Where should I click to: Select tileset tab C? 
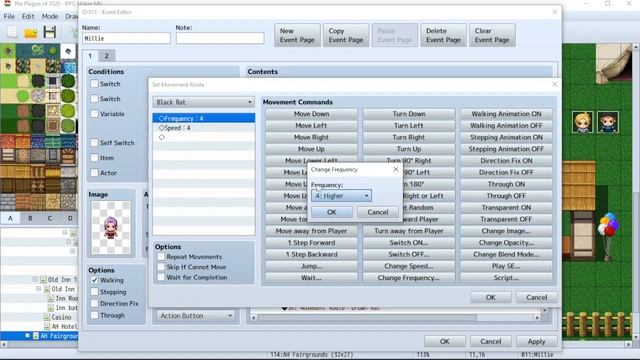50,218
